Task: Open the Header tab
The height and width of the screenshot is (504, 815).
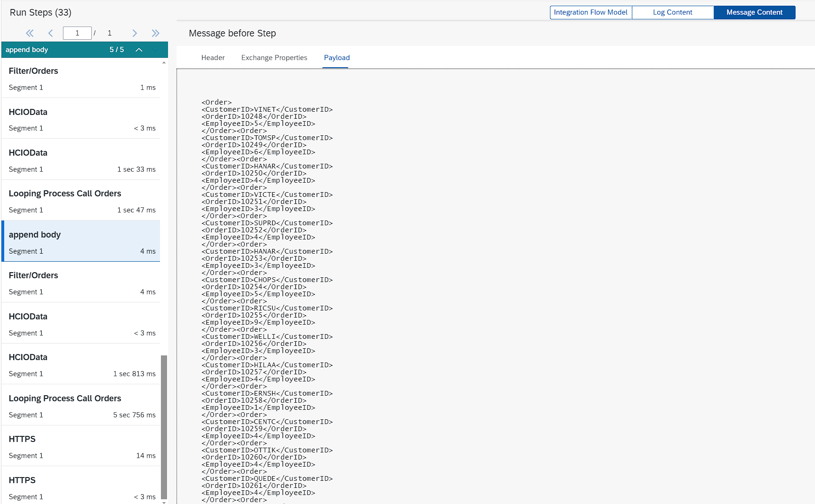Action: pos(213,57)
